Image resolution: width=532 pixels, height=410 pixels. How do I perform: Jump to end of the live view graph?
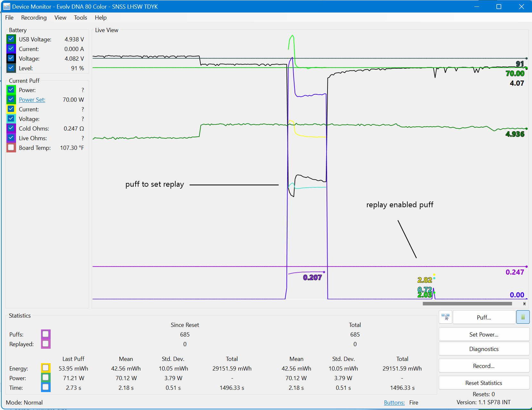524,303
